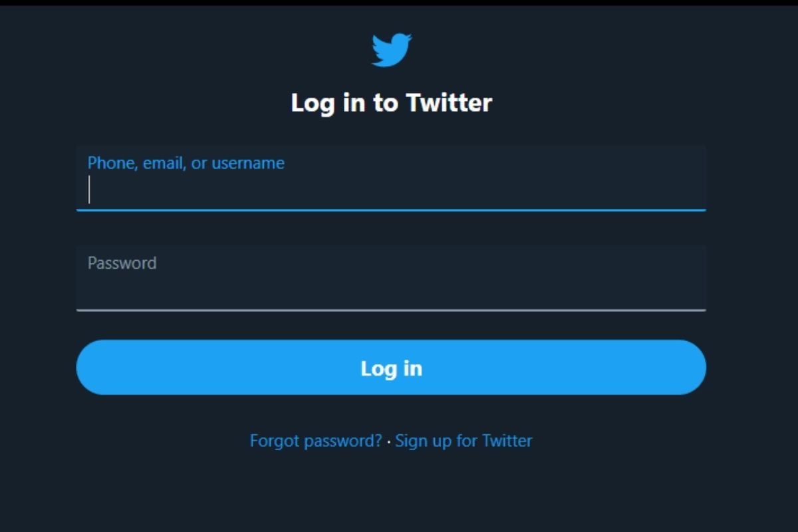
Task: Click the Log in to Twitter heading
Action: (x=392, y=103)
